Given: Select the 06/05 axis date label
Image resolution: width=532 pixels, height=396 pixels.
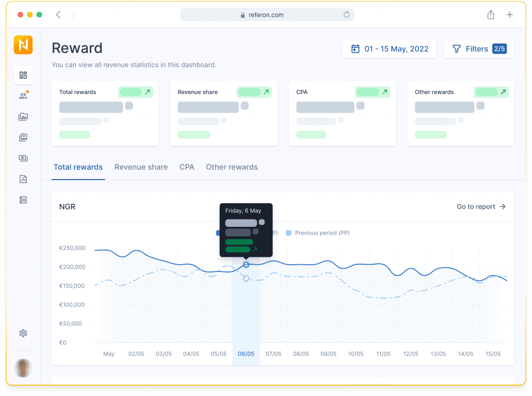Looking at the screenshot, I should [x=246, y=353].
